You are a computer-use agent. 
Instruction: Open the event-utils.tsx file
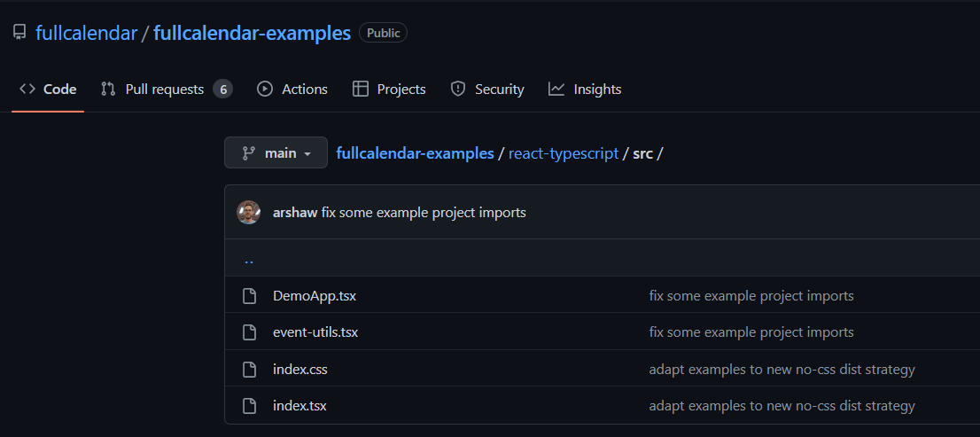[x=315, y=332]
